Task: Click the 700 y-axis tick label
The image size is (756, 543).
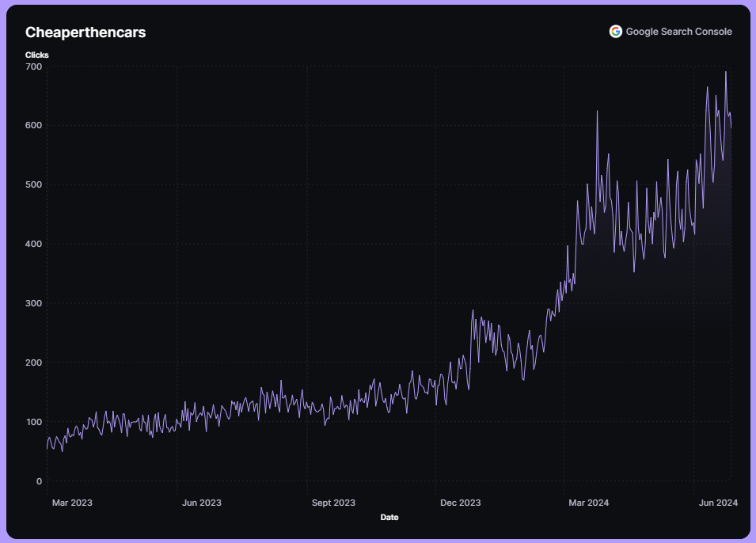Action: point(33,66)
